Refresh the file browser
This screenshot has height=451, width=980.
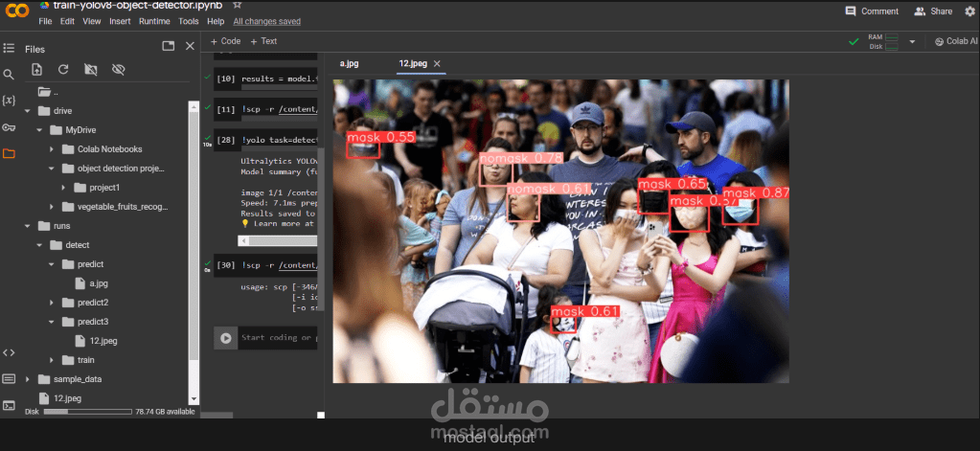pyautogui.click(x=63, y=69)
